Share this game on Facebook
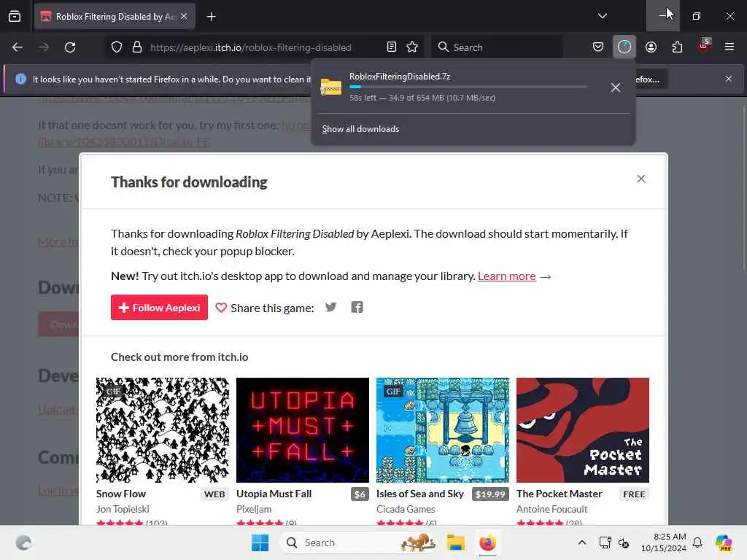747x560 pixels. click(357, 307)
